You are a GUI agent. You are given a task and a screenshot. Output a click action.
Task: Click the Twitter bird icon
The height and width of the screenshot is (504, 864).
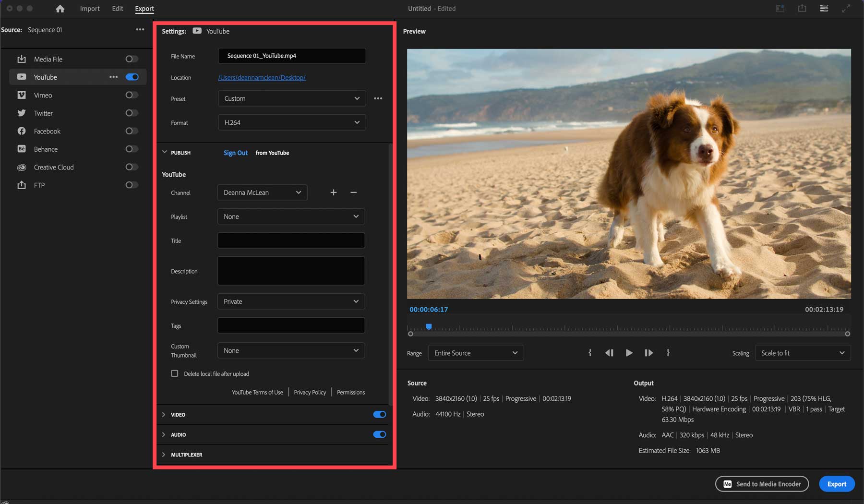[22, 113]
